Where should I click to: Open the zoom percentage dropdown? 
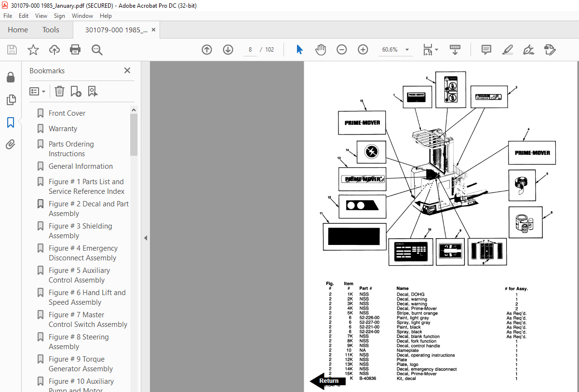pyautogui.click(x=406, y=50)
